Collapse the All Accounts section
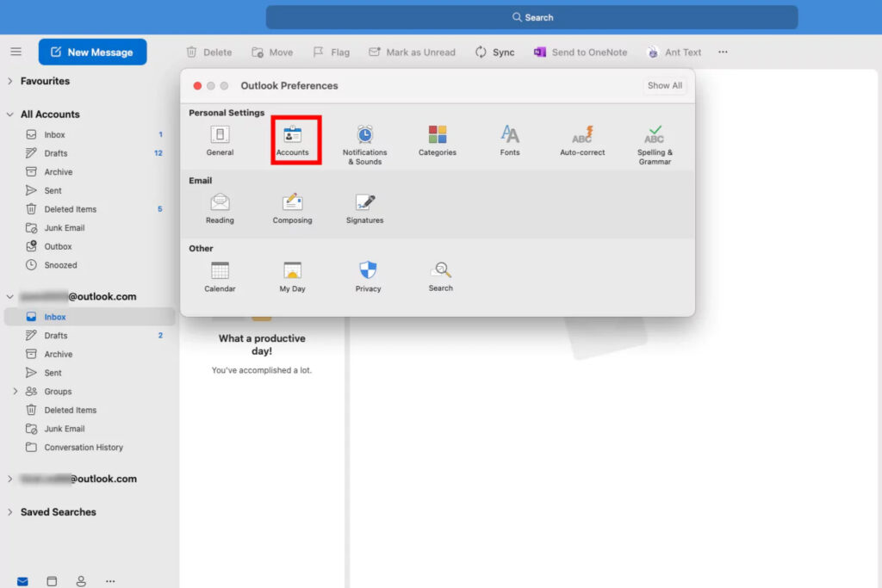882x588 pixels. pos(10,115)
